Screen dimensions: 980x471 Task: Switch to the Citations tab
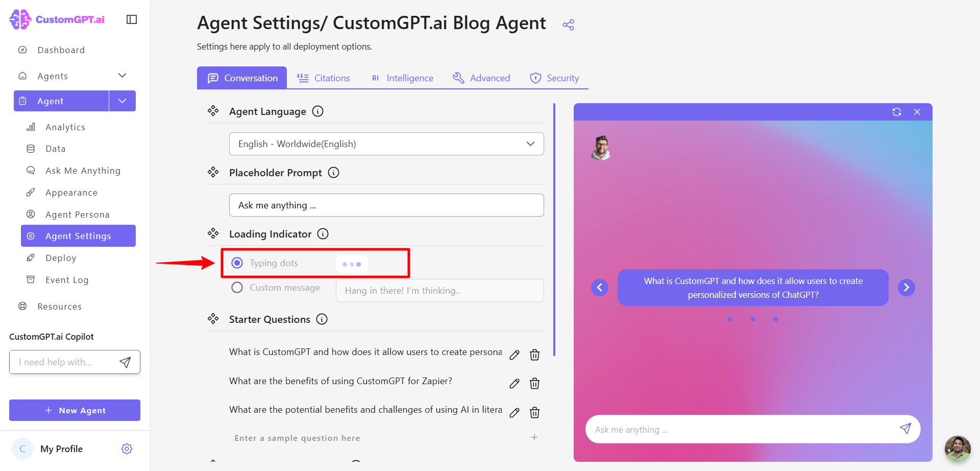(x=324, y=78)
